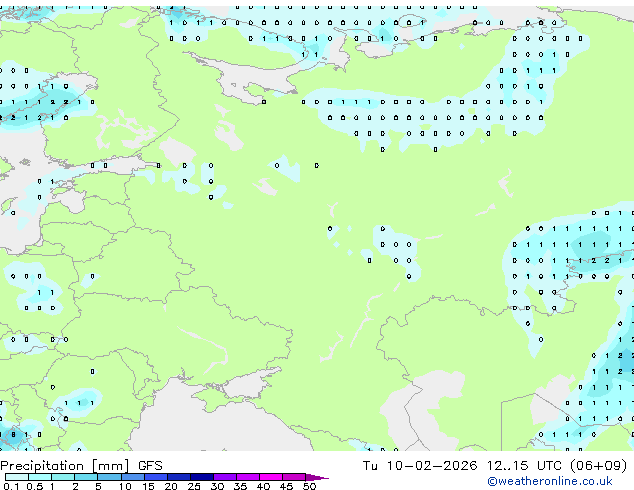The width and height of the screenshot is (634, 490).
Task: Click the '12..15 UTC' time range text
Action: coord(524,466)
